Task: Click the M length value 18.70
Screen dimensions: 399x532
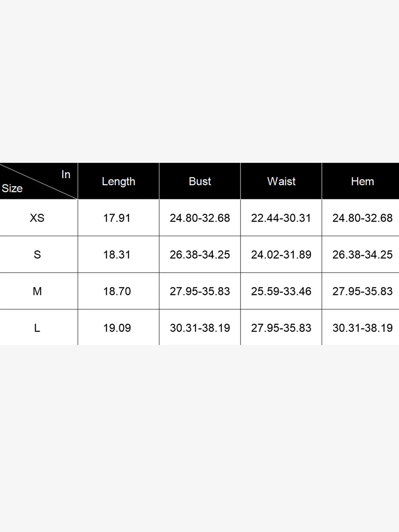Action: [117, 291]
